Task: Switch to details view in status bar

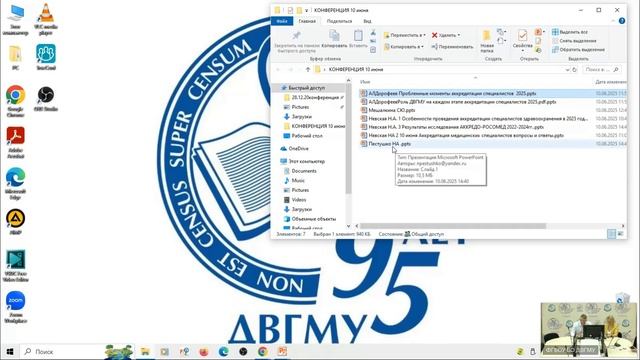Action: pyautogui.click(x=611, y=234)
